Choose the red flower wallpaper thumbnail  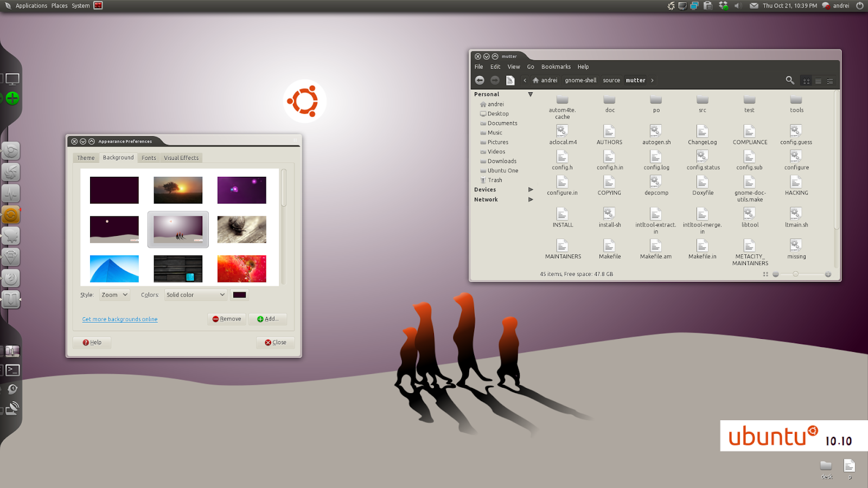point(242,269)
